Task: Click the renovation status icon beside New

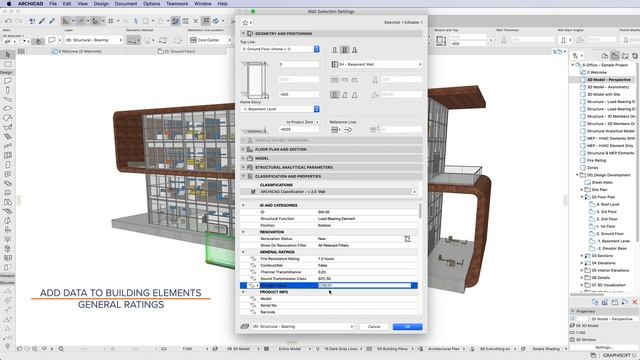Action: tap(407, 238)
